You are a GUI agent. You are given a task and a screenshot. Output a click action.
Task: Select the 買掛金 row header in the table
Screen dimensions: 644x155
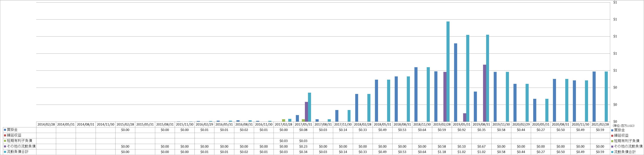click(20, 130)
